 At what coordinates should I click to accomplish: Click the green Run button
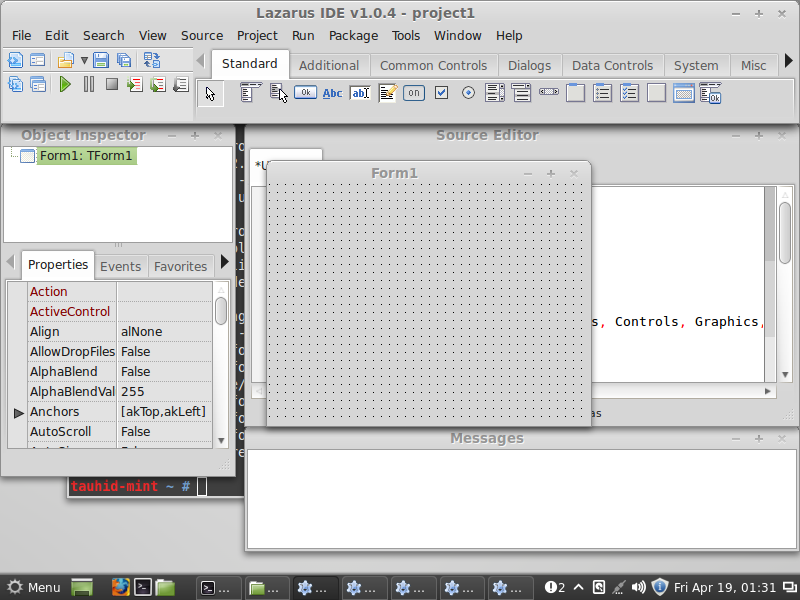[65, 84]
